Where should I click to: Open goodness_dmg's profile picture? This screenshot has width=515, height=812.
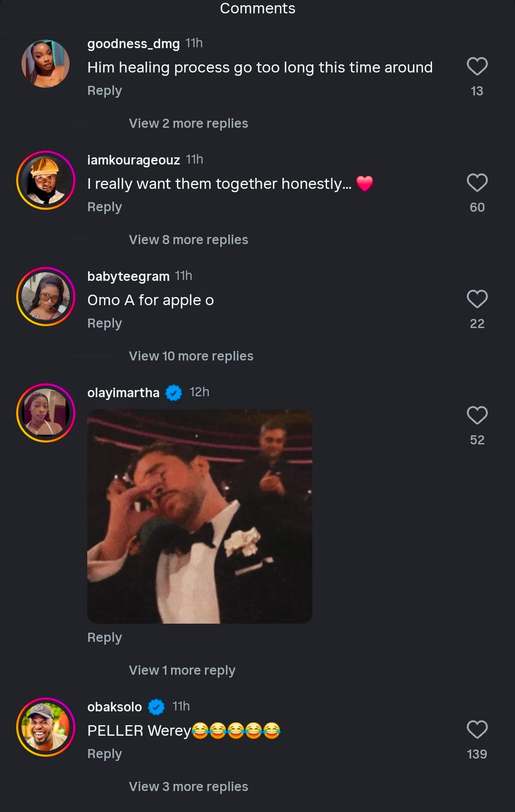coord(46,64)
